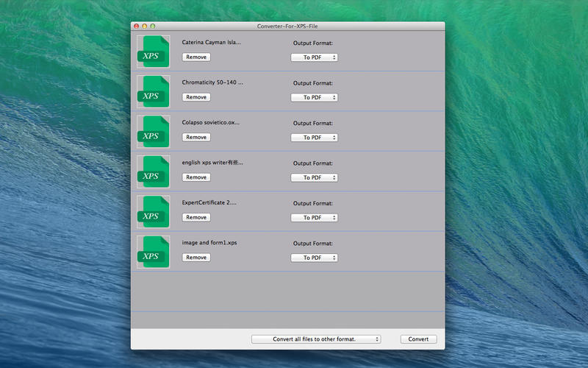The width and height of the screenshot is (588, 368).
Task: Expand output format for image and form1.xps
Action: click(x=314, y=258)
